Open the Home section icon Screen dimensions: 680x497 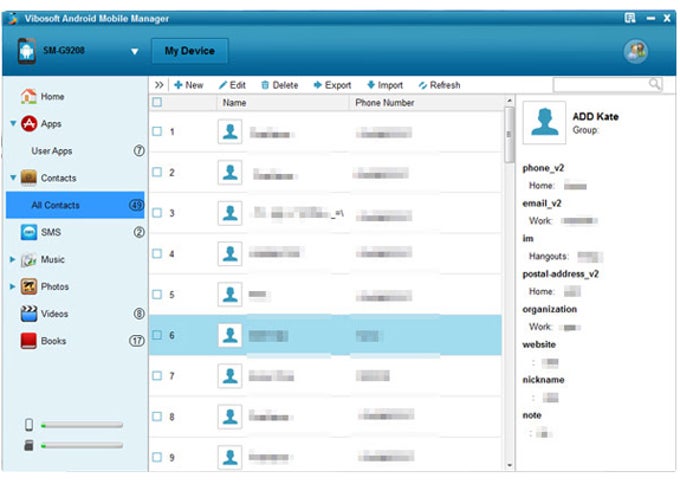pos(29,96)
